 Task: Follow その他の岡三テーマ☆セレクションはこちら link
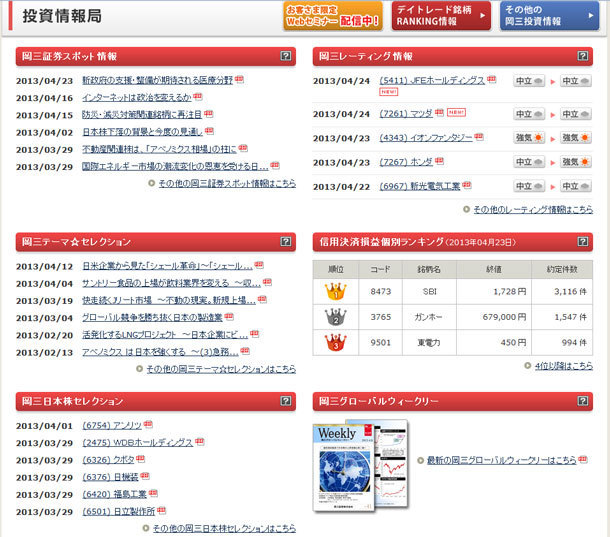coord(221,369)
